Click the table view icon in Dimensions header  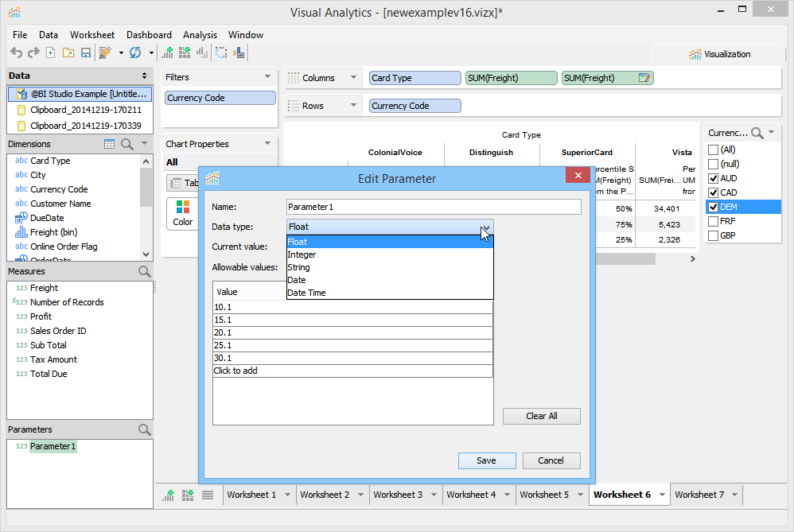point(110,144)
